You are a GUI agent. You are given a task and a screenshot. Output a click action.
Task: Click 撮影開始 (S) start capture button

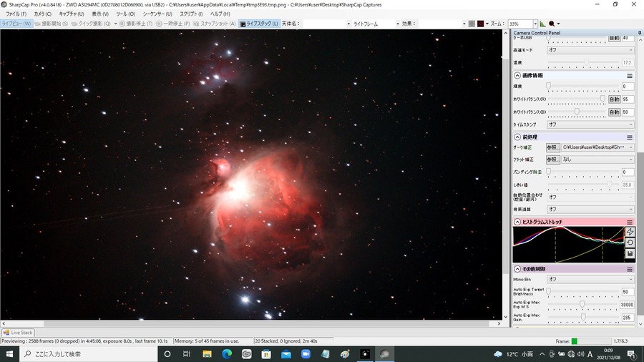pos(52,24)
